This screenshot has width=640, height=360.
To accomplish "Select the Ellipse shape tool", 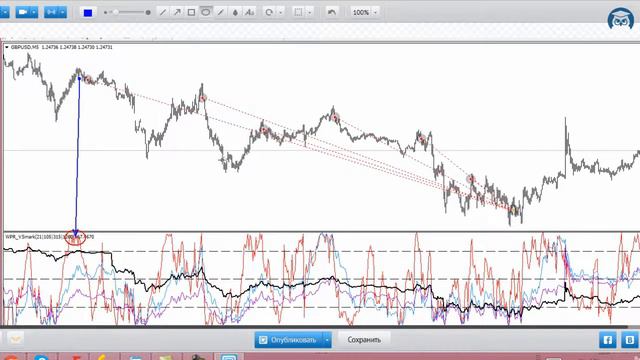I will coord(206,12).
